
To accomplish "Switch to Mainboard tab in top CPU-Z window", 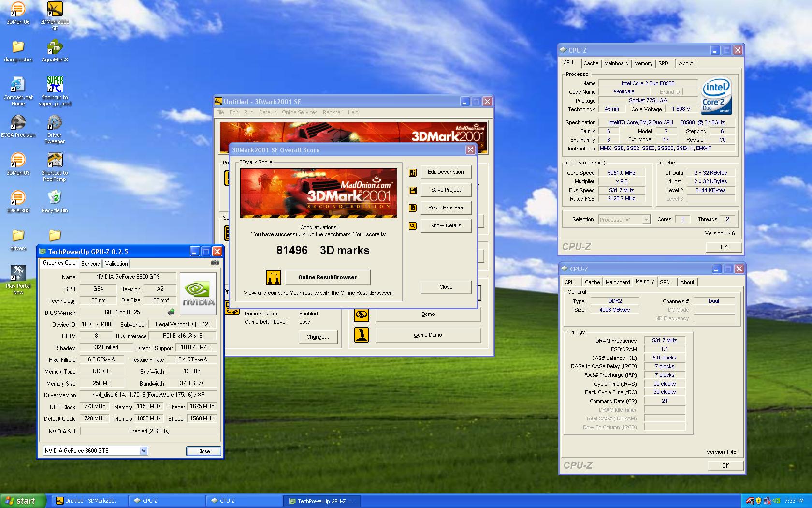I will 616,63.
